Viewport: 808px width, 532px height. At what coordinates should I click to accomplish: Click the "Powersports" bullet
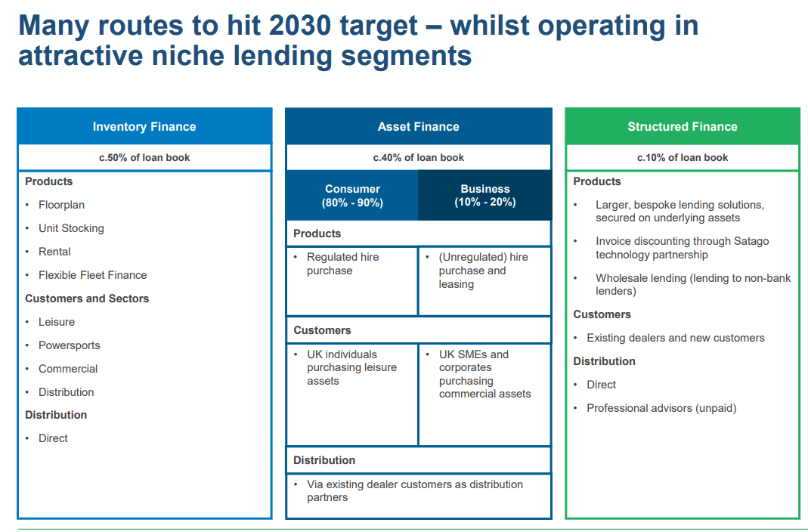pyautogui.click(x=70, y=345)
